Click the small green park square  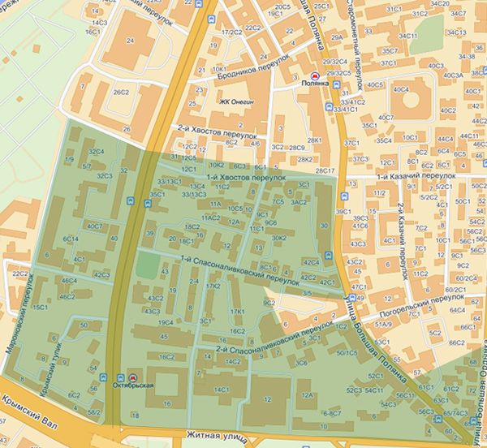pyautogui.click(x=147, y=265)
